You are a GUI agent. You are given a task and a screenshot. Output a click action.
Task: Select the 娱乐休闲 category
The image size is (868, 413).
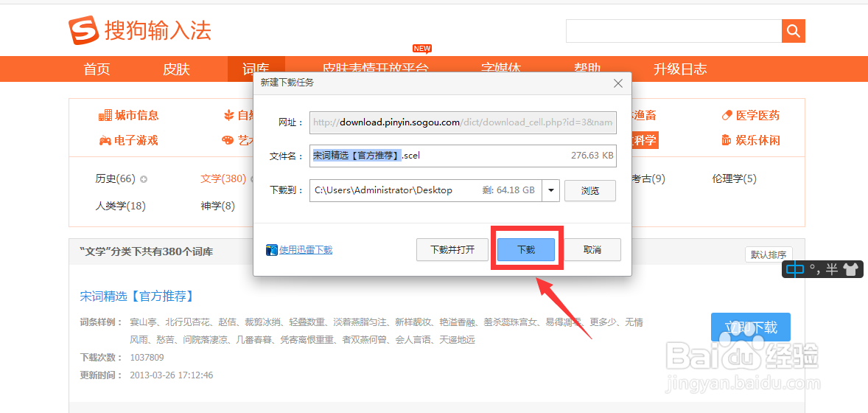[x=757, y=140]
